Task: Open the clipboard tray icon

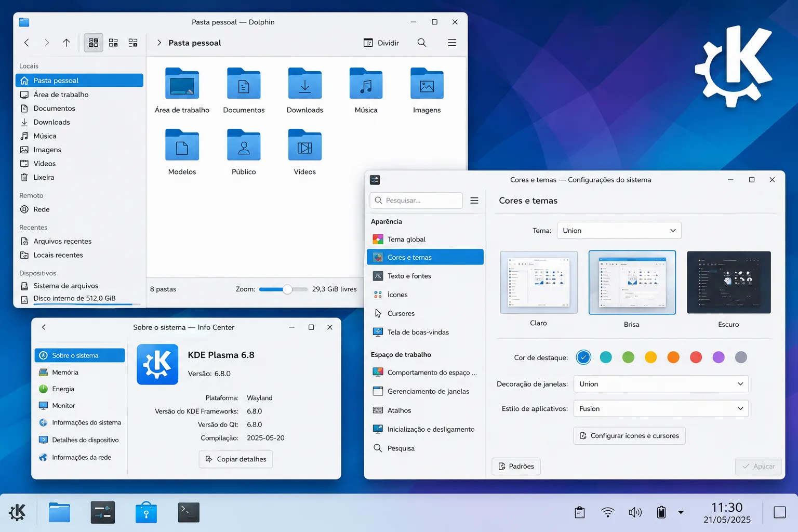Action: tap(580, 512)
